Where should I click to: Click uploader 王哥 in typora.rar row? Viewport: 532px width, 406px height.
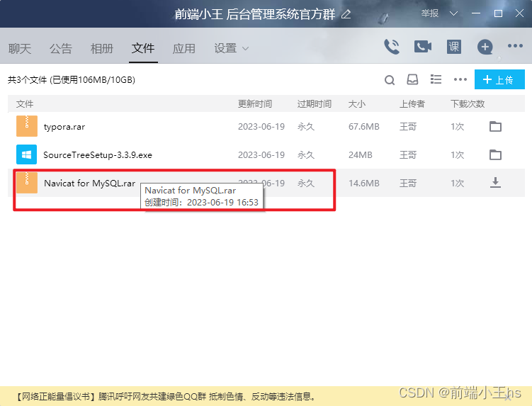(408, 127)
